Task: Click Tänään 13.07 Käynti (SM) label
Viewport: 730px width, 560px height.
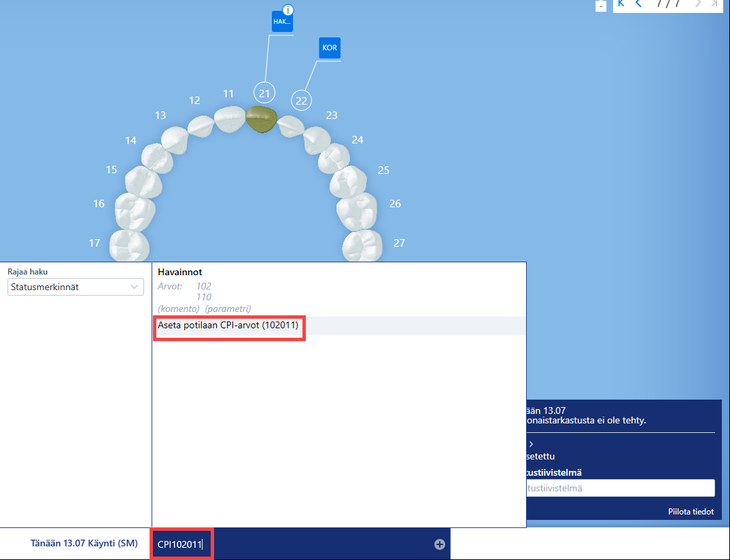Action: coord(84,543)
